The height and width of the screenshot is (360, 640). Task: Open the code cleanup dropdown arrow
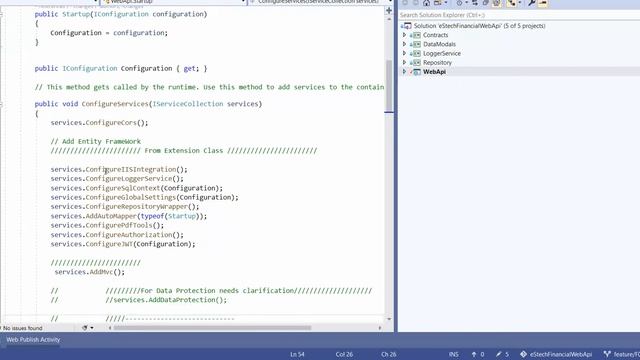pyautogui.click(x=92, y=328)
